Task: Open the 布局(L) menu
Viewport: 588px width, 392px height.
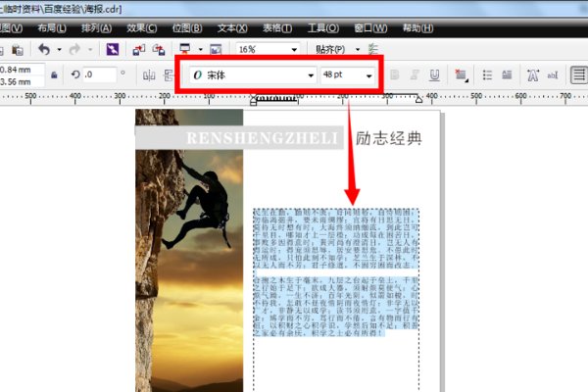Action: (52, 28)
